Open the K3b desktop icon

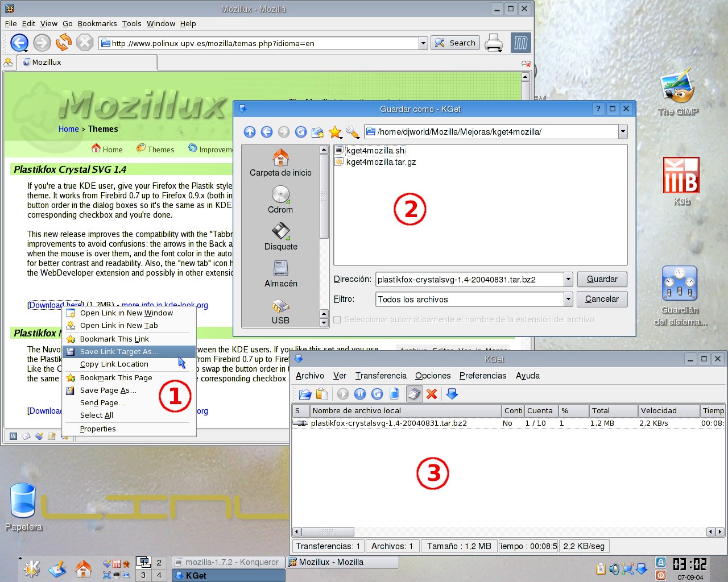681,181
